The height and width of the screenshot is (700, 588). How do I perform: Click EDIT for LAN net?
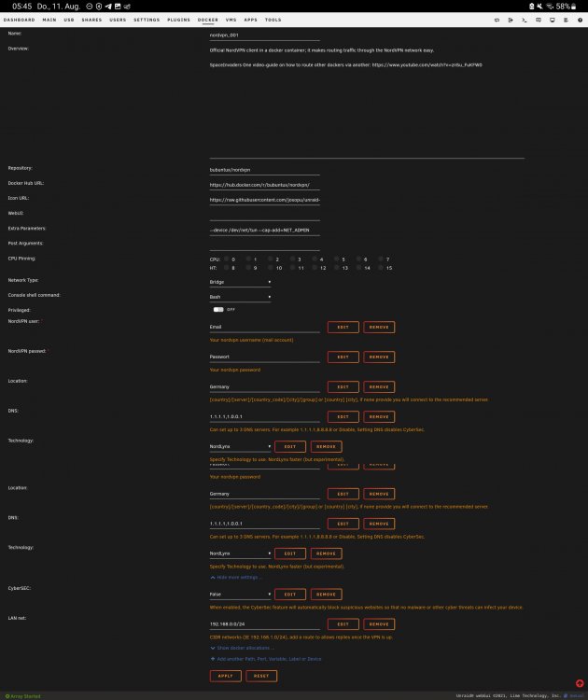pos(343,624)
